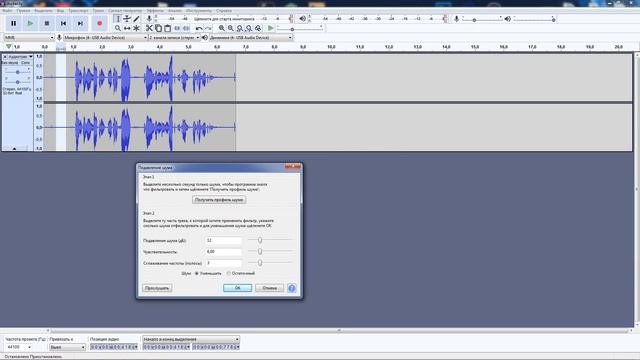Close the audio track with its X

coord(5,57)
